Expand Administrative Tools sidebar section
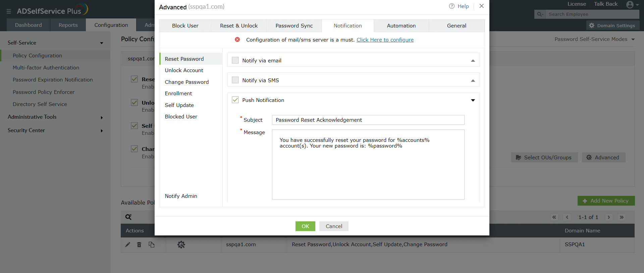 point(102,118)
